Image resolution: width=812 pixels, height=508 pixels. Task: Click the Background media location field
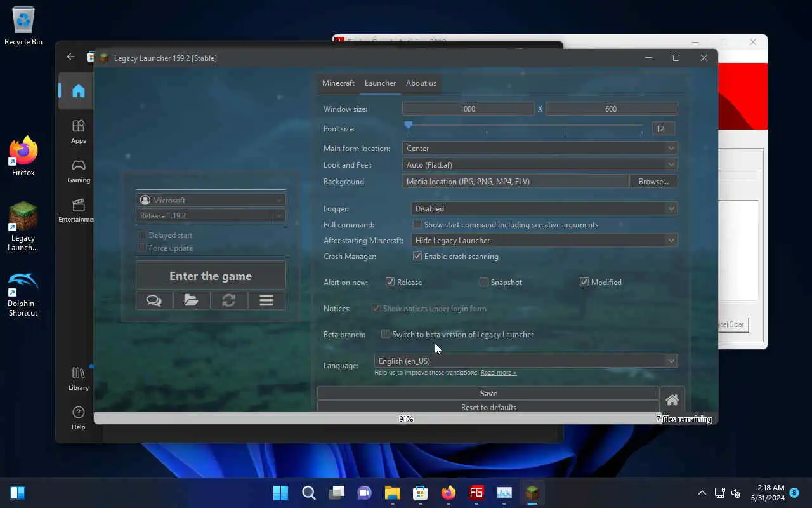click(516, 181)
